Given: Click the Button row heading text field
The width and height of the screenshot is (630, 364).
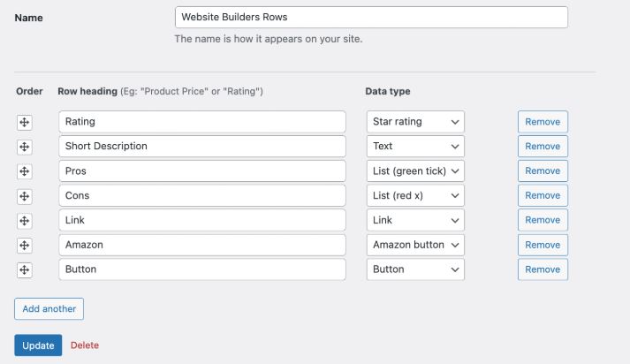Looking at the screenshot, I should [202, 269].
